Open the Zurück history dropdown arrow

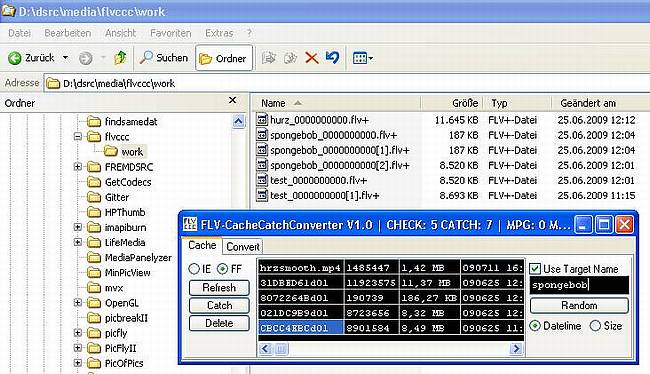tap(65, 58)
